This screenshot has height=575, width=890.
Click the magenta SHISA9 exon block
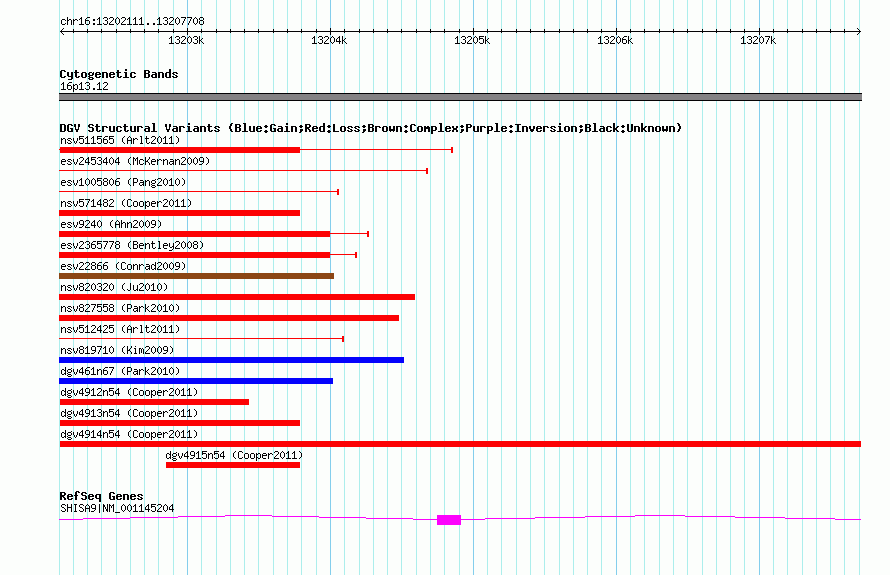[x=449, y=520]
